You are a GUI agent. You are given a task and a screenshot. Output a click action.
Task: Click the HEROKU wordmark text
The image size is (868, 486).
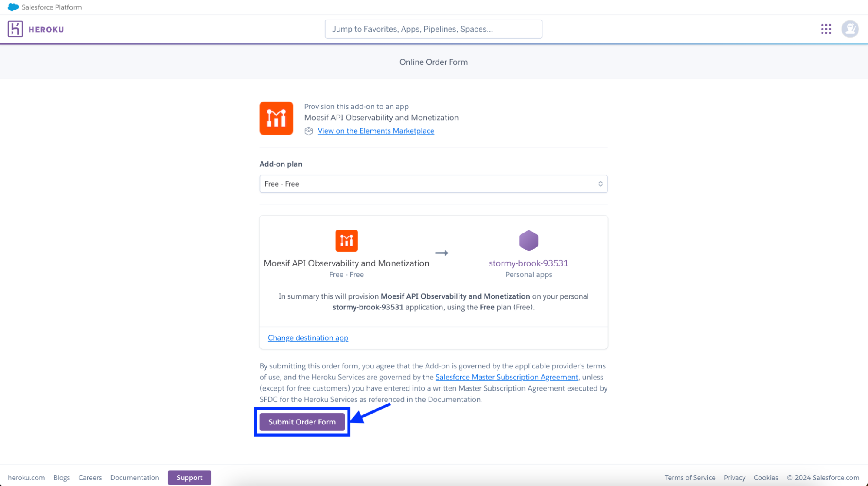46,30
